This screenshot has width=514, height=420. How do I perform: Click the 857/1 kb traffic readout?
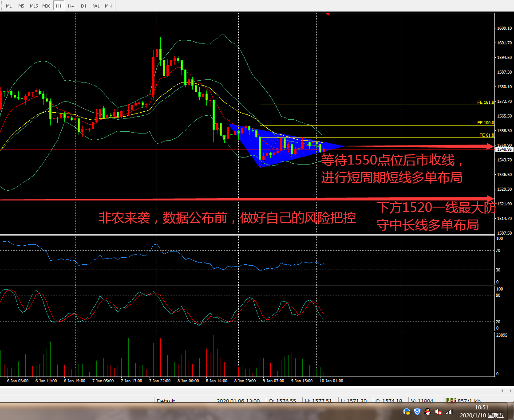pyautogui.click(x=469, y=400)
